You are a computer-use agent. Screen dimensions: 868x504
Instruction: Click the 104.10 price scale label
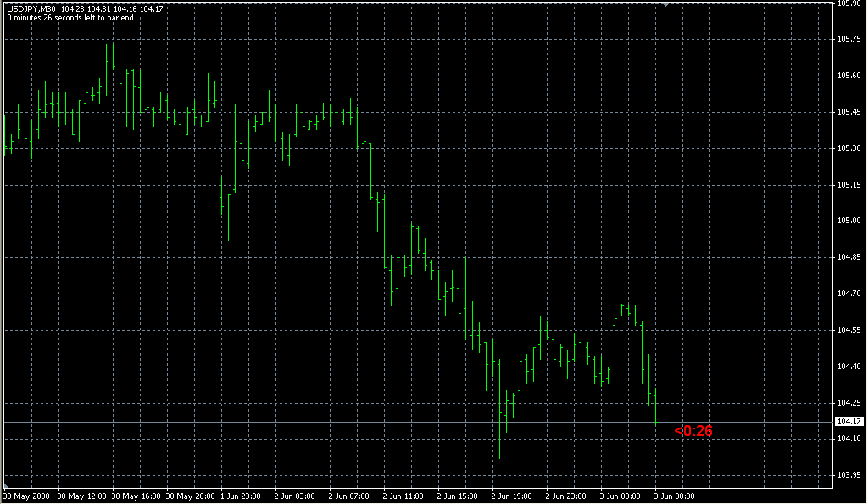point(849,439)
